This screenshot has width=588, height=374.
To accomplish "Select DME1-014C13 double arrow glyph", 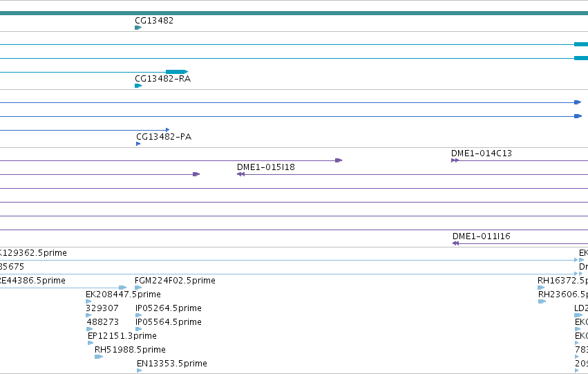I will (x=455, y=160).
